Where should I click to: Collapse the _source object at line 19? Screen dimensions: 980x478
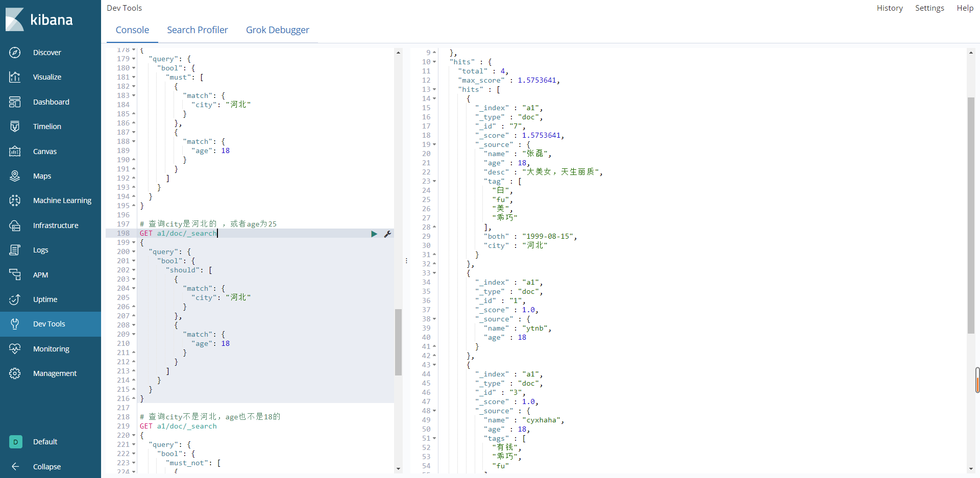[433, 144]
